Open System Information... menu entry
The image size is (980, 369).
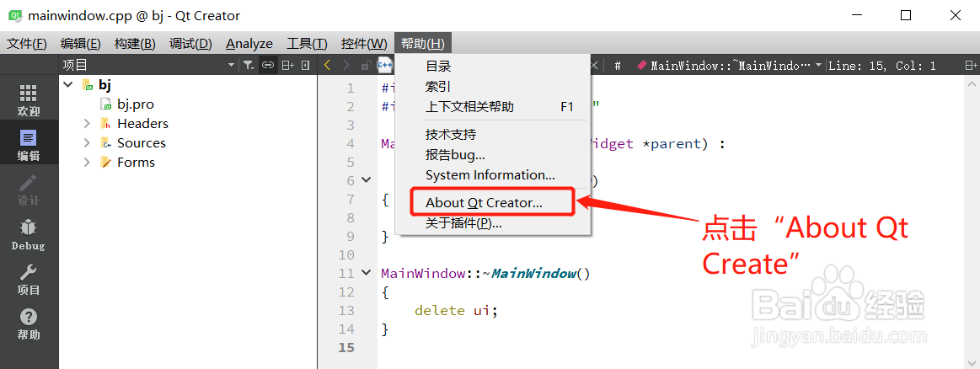click(x=492, y=175)
